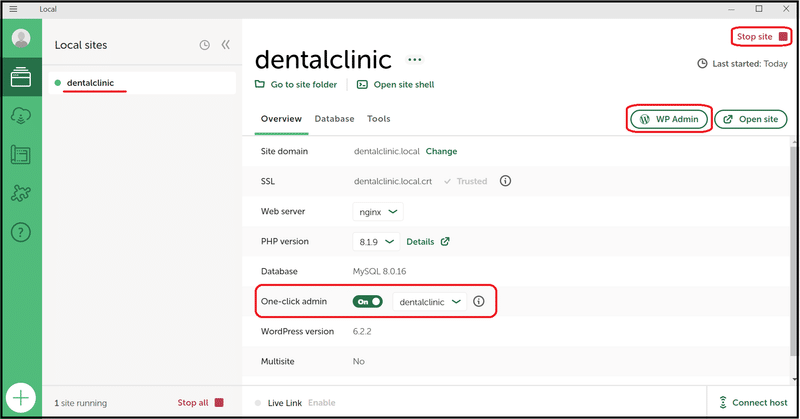The width and height of the screenshot is (800, 419).
Task: Open One-click admin user dropdown
Action: coord(430,302)
